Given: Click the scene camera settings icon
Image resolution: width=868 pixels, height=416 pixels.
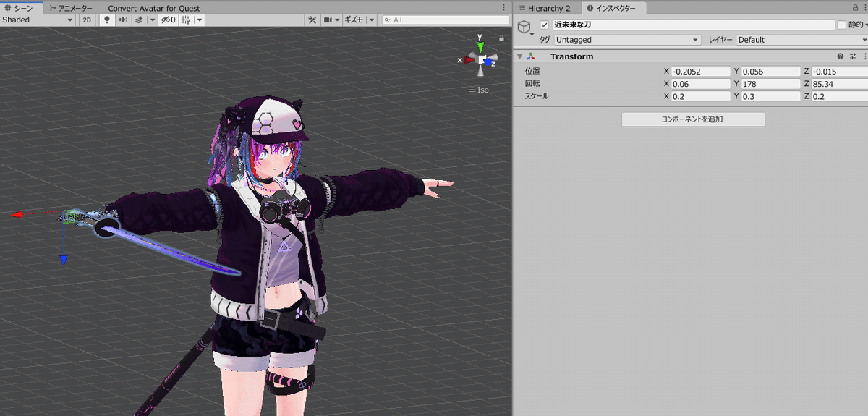Looking at the screenshot, I should point(328,20).
